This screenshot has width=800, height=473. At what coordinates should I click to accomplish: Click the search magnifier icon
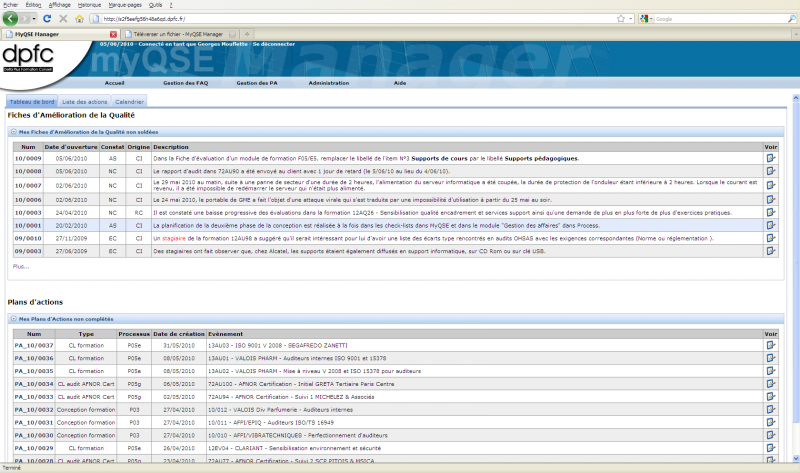pos(791,19)
